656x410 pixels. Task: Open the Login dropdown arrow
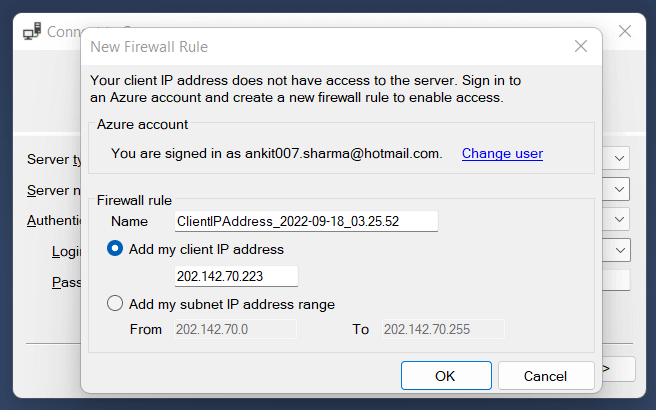(x=620, y=250)
